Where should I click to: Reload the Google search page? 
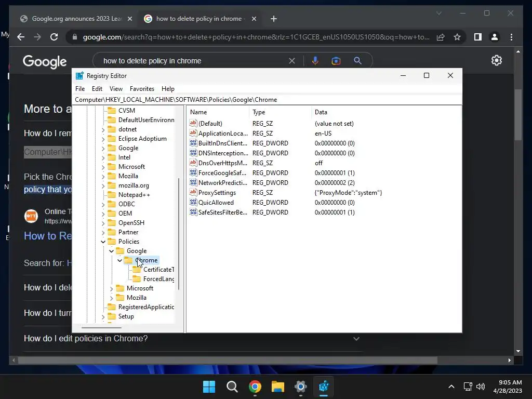coord(54,37)
